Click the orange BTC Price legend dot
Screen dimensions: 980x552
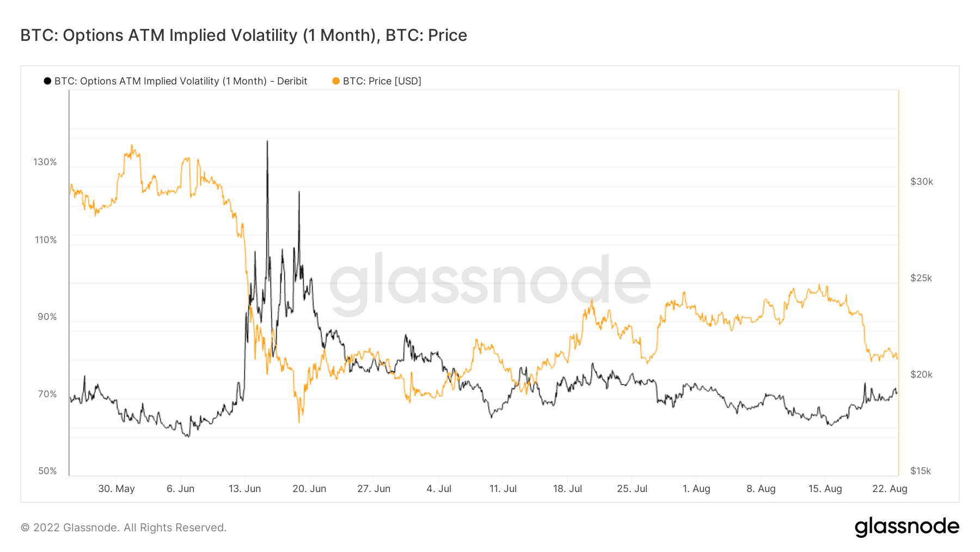336,81
